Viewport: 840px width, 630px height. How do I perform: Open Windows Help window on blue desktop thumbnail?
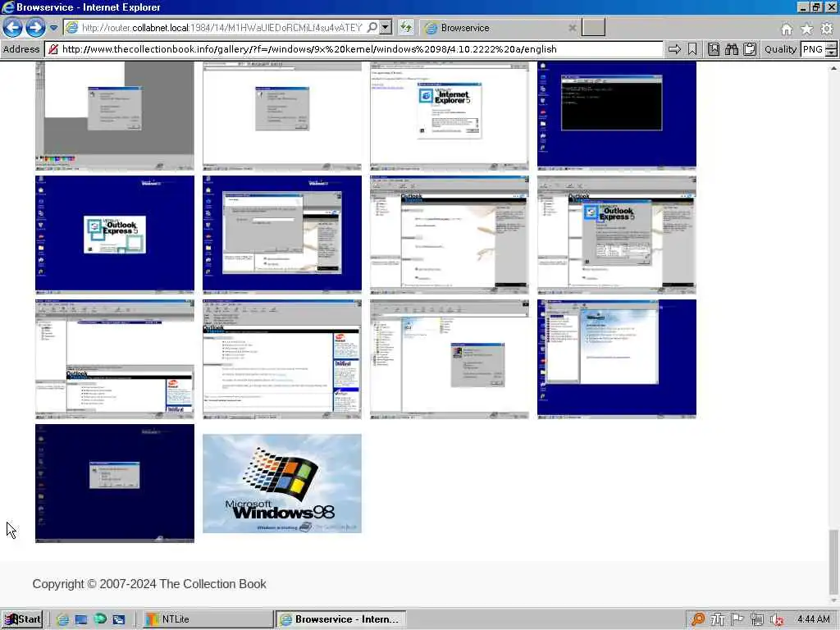tap(617, 358)
